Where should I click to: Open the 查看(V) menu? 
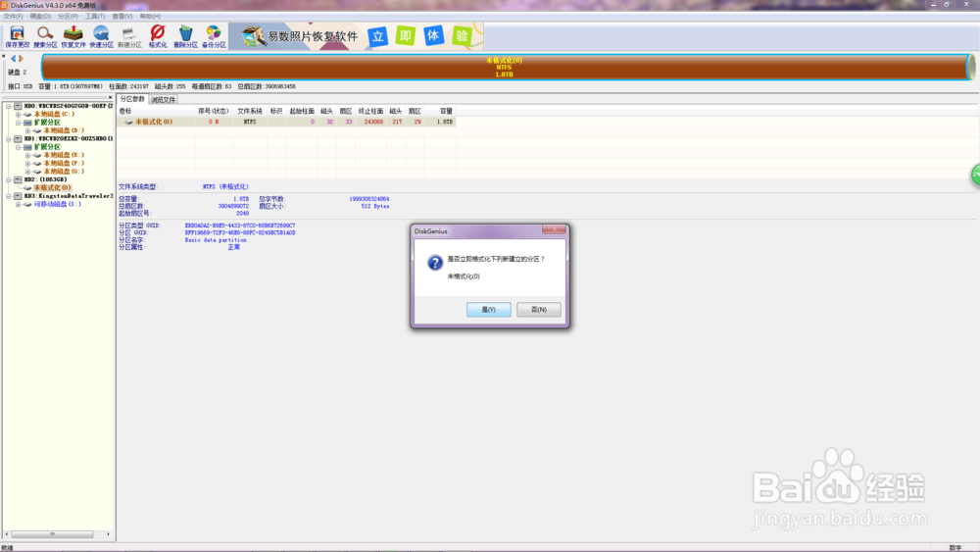[122, 17]
